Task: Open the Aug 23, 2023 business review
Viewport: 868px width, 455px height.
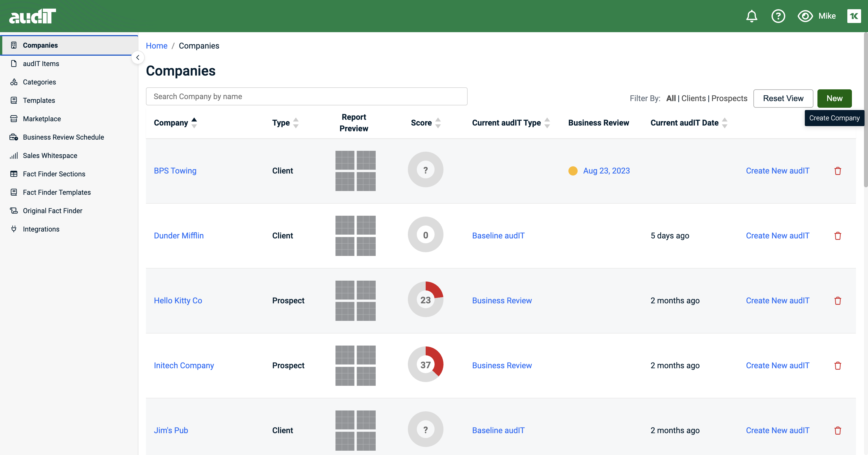Action: [606, 171]
